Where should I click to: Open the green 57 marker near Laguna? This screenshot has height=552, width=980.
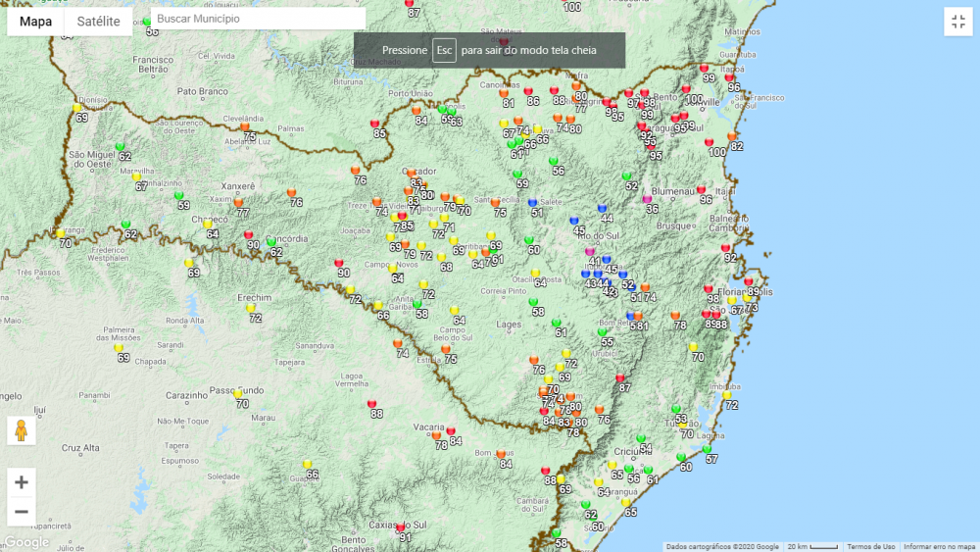pos(707,450)
